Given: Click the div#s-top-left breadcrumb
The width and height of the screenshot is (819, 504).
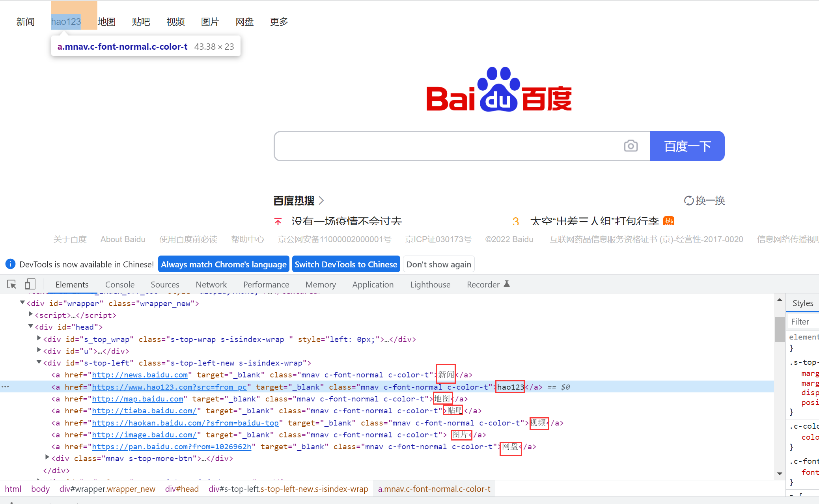Looking at the screenshot, I should (288, 489).
